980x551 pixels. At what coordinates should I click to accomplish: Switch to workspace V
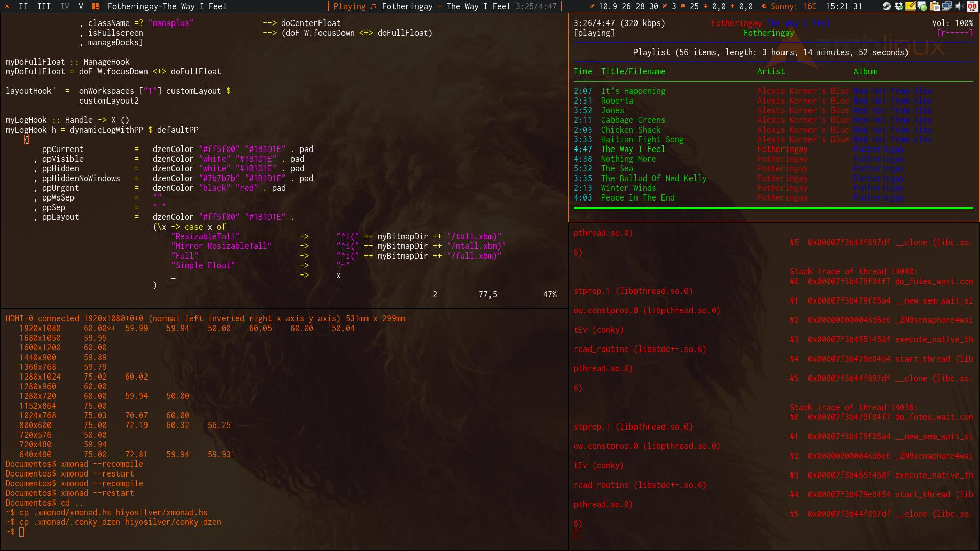click(x=81, y=6)
